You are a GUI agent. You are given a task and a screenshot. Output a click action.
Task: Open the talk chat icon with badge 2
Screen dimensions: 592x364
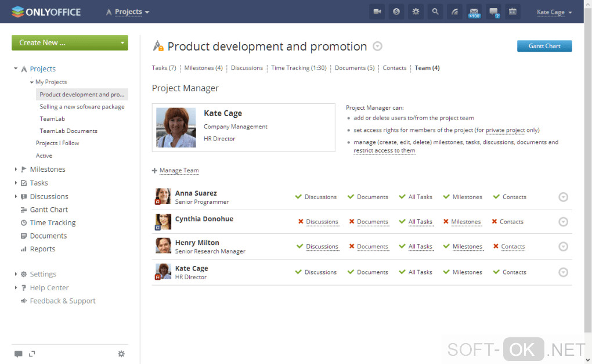pyautogui.click(x=493, y=12)
